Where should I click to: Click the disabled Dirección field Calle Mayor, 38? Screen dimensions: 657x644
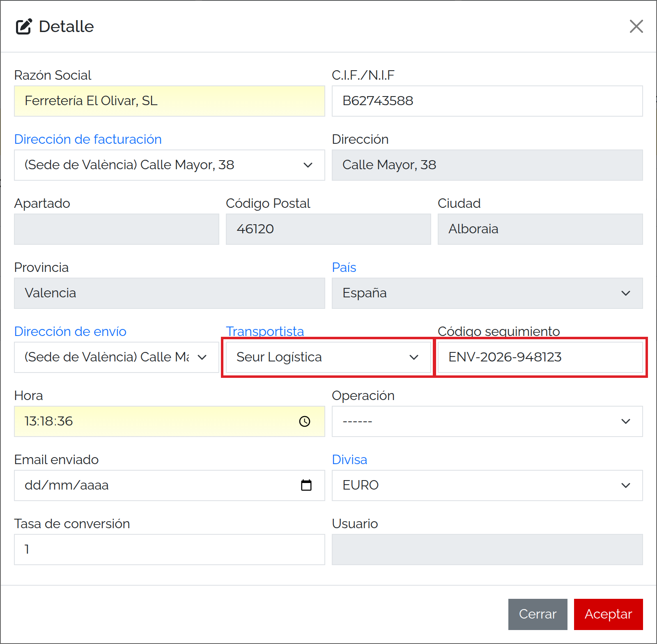pos(487,165)
